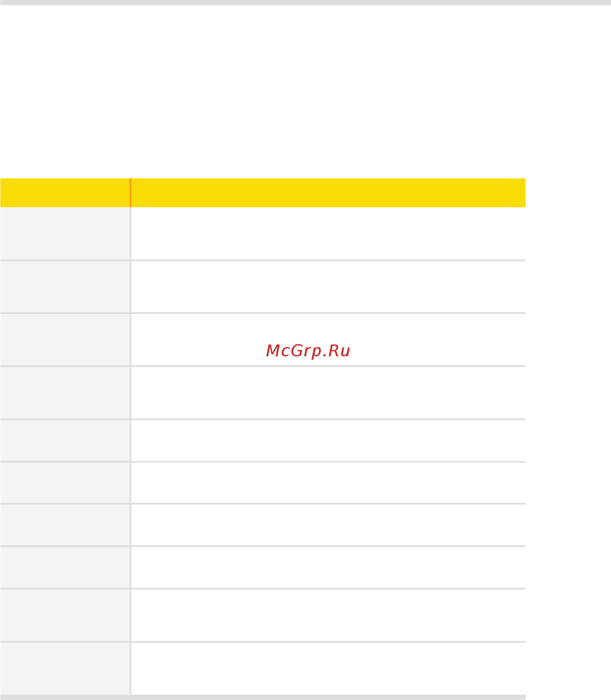Click the gray bar at top of page
This screenshot has width=611, height=700.
coord(305,3)
